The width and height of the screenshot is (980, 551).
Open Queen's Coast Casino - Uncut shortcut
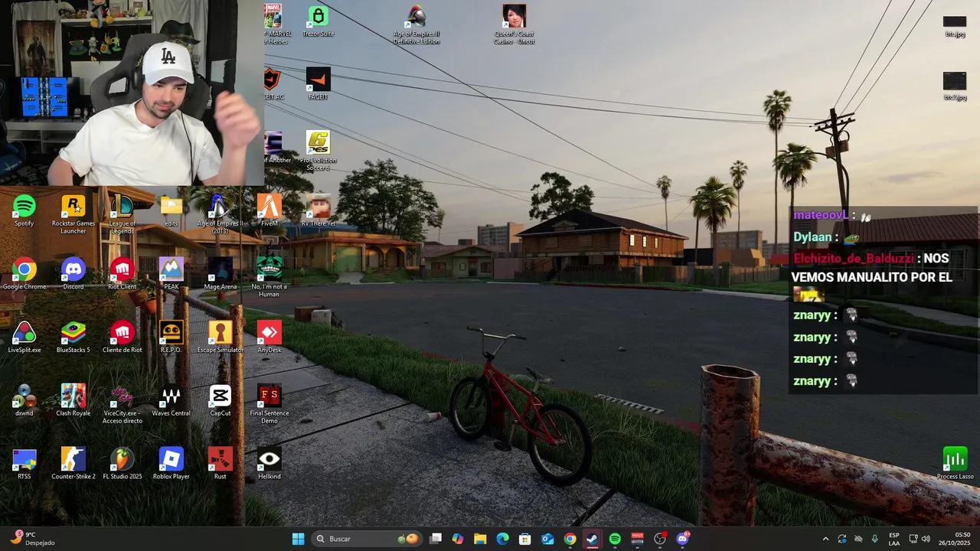tap(514, 24)
